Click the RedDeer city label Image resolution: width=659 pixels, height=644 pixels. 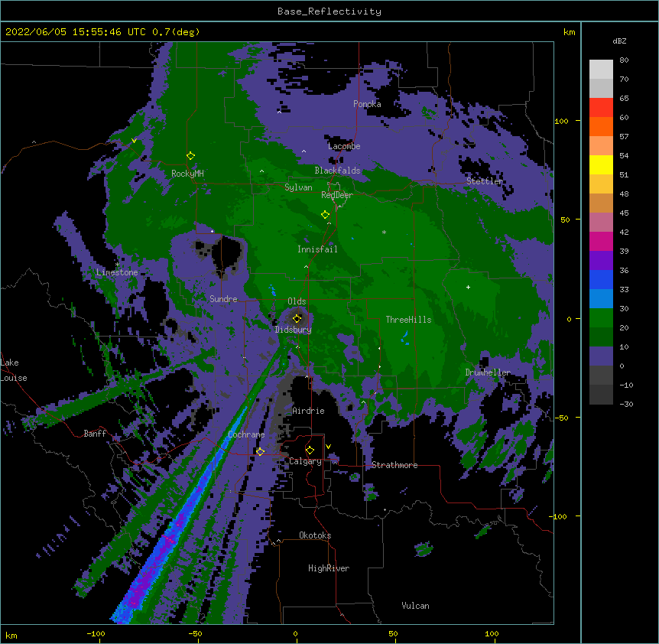click(336, 195)
